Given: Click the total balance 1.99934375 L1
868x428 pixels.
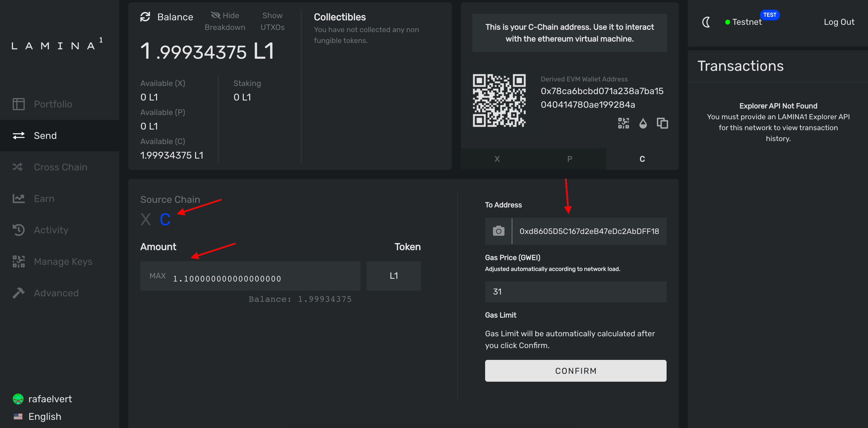Looking at the screenshot, I should point(207,51).
